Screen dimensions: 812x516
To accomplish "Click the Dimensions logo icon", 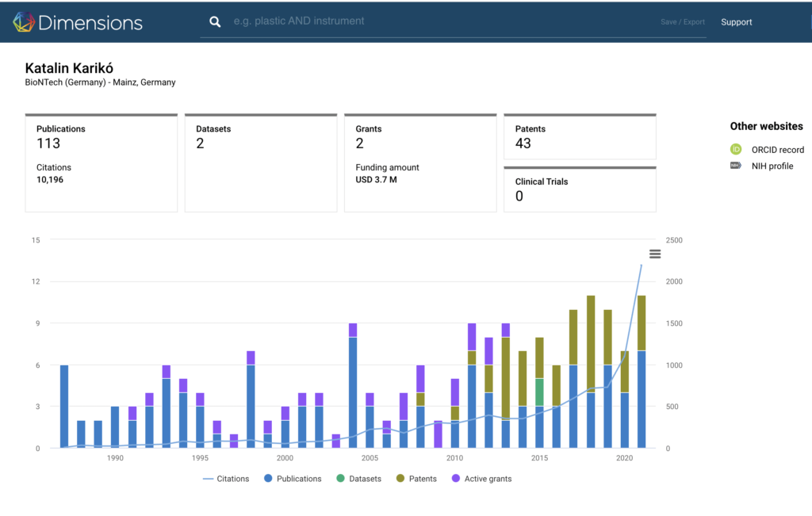I will 24,22.
